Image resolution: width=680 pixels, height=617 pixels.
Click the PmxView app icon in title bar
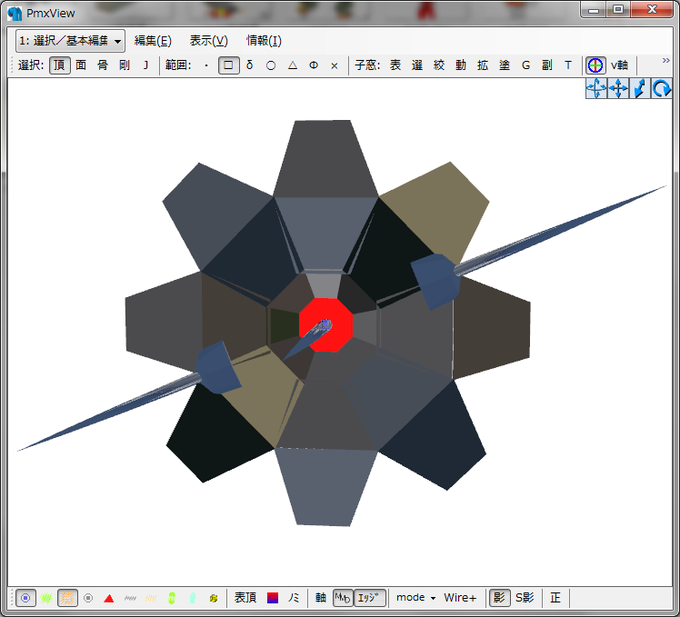pyautogui.click(x=15, y=13)
